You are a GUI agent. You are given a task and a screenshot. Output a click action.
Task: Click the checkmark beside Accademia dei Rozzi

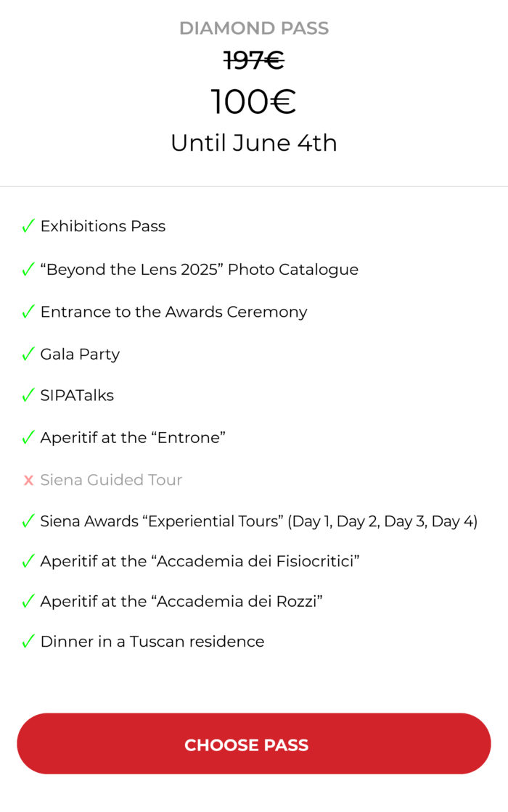coord(28,601)
